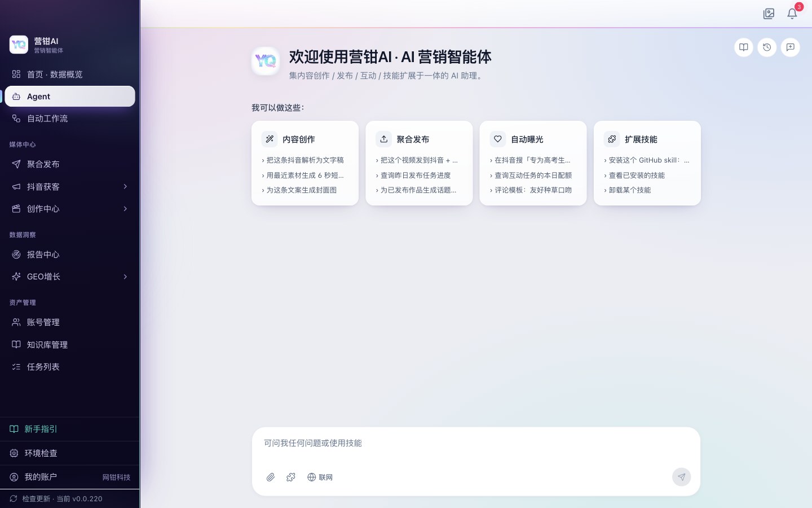Click the 自动曝光 heart icon
Viewport: 812px width, 508px height.
pos(498,139)
